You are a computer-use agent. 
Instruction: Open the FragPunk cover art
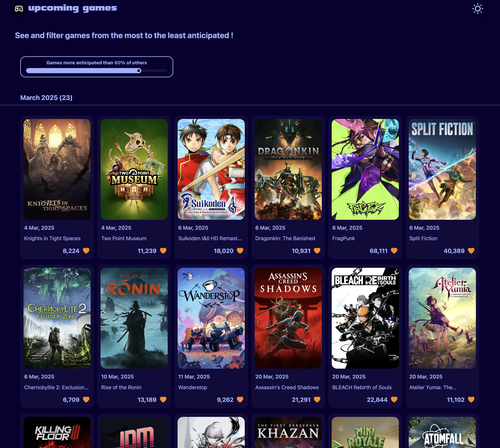365,169
